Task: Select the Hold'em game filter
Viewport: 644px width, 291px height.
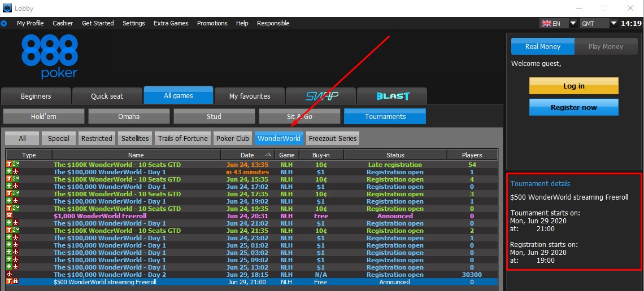Action: click(43, 116)
